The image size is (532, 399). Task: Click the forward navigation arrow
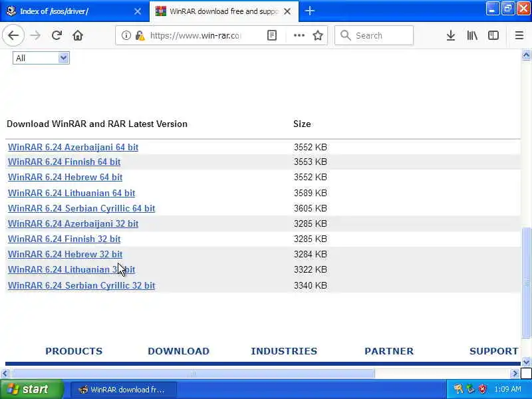click(35, 35)
